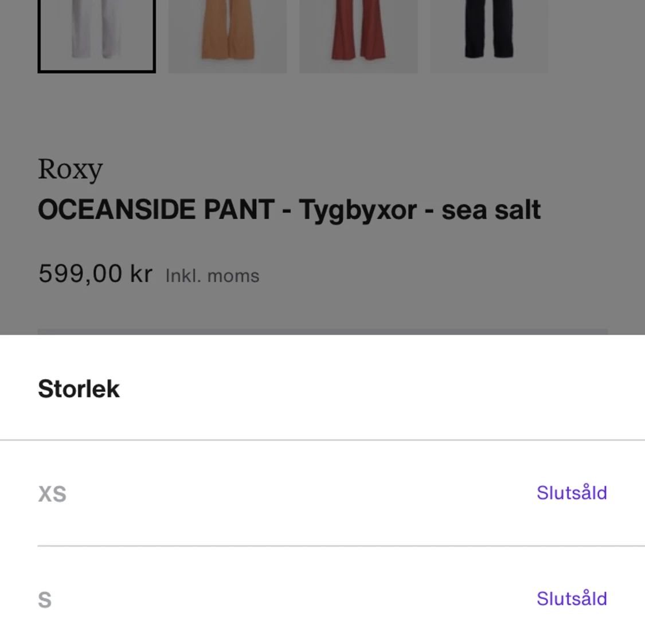Click Slutsåld next to size S

[x=571, y=599]
